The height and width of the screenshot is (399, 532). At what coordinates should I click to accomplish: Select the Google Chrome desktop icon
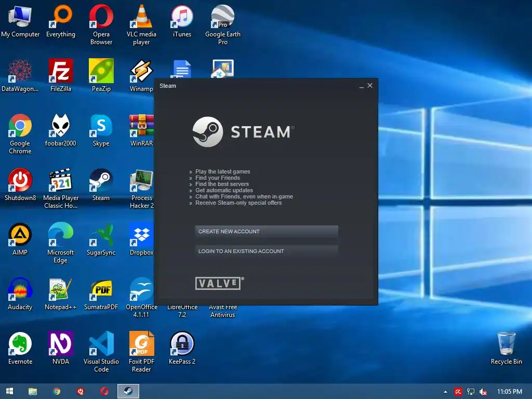(20, 134)
